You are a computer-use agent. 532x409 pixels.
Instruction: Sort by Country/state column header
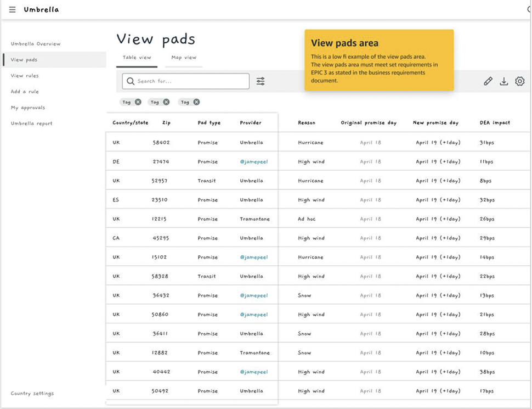pos(131,122)
